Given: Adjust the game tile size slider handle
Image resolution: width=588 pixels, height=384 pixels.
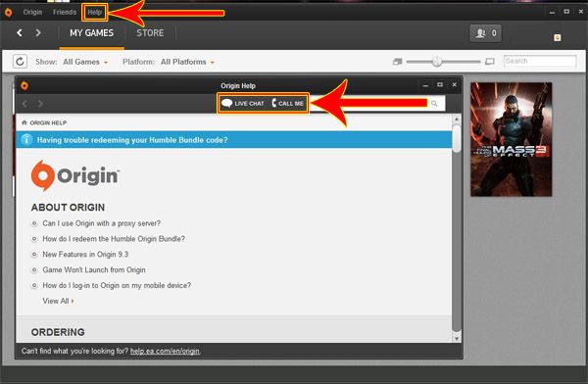Looking at the screenshot, I should click(436, 61).
